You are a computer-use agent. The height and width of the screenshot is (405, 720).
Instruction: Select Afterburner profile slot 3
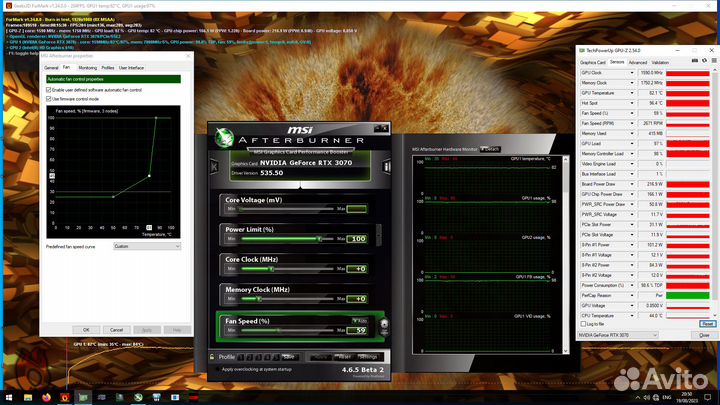(x=259, y=357)
